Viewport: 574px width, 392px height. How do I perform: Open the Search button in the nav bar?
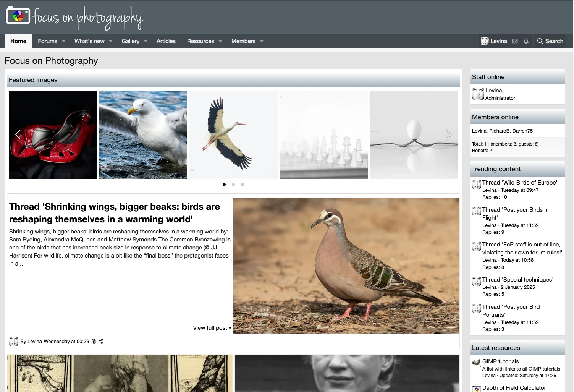[x=550, y=41]
